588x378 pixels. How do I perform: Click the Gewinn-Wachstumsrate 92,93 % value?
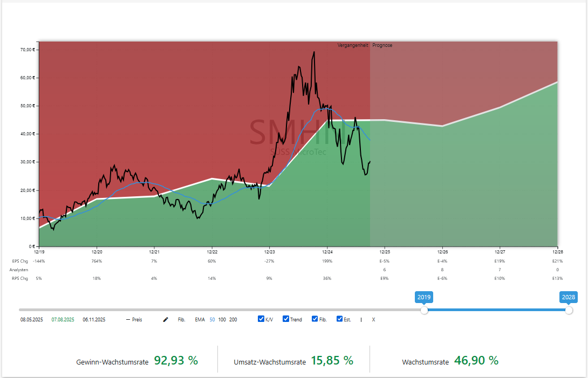176,361
